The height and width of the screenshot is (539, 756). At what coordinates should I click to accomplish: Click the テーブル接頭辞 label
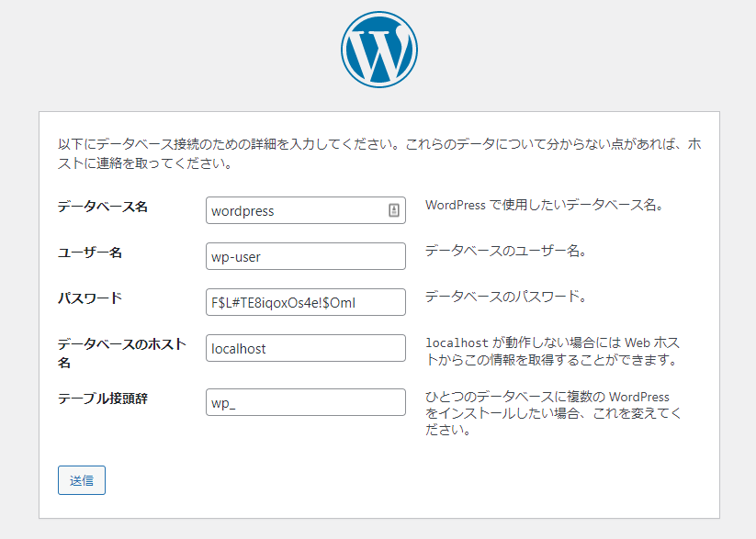click(x=103, y=399)
